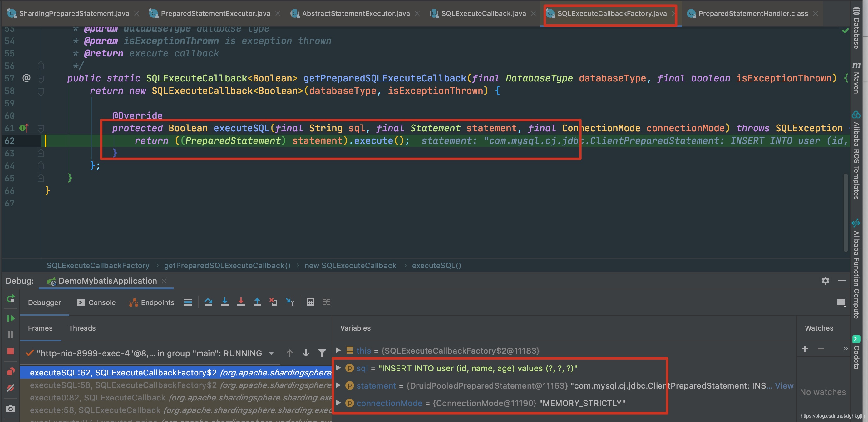
Task: Click getPreparedSQLExecuteCallback() breadcrumb
Action: tap(227, 265)
